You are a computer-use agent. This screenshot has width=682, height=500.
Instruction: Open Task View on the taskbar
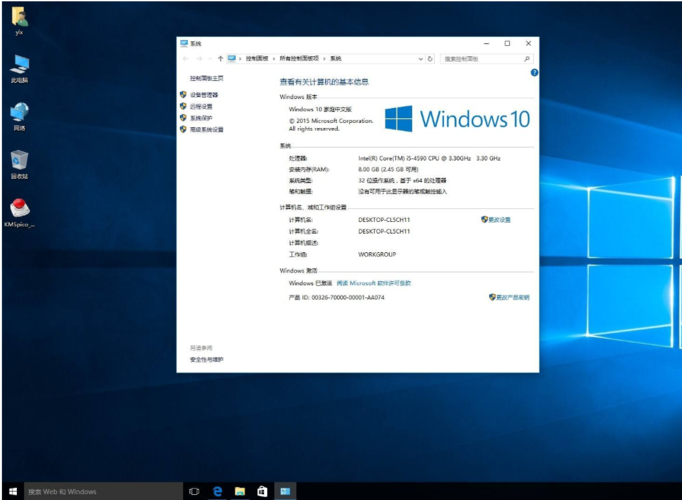194,491
